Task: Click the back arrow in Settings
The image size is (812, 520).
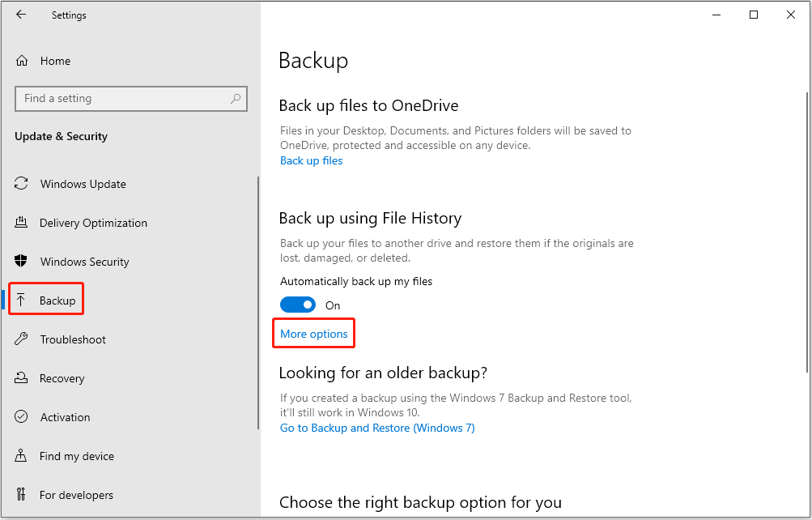Action: 21,15
